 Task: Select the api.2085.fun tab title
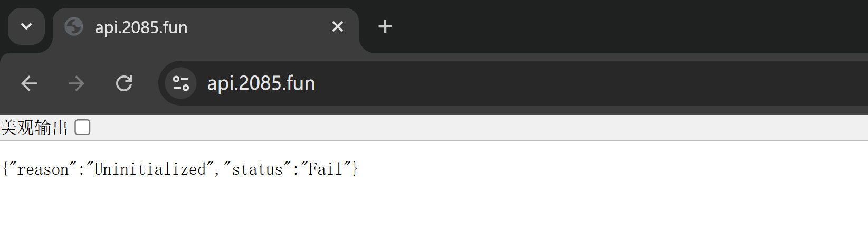click(141, 27)
